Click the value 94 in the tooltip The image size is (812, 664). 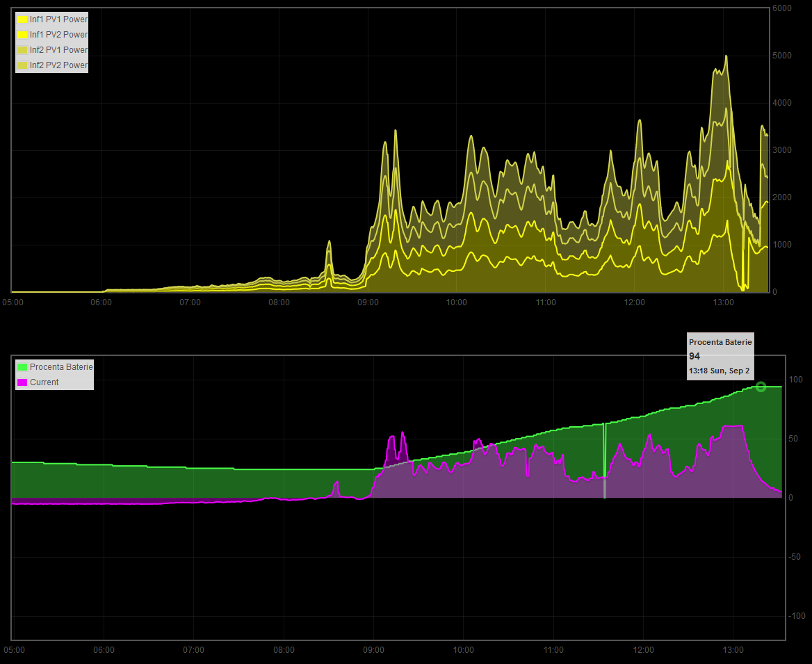pyautogui.click(x=695, y=357)
